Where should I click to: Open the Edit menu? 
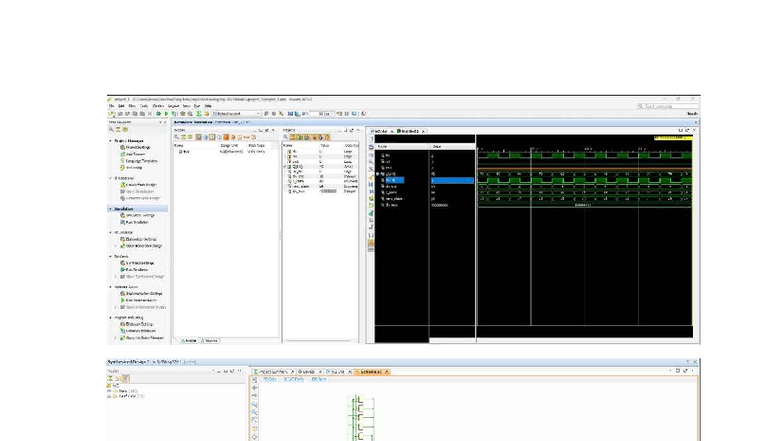[x=121, y=106]
